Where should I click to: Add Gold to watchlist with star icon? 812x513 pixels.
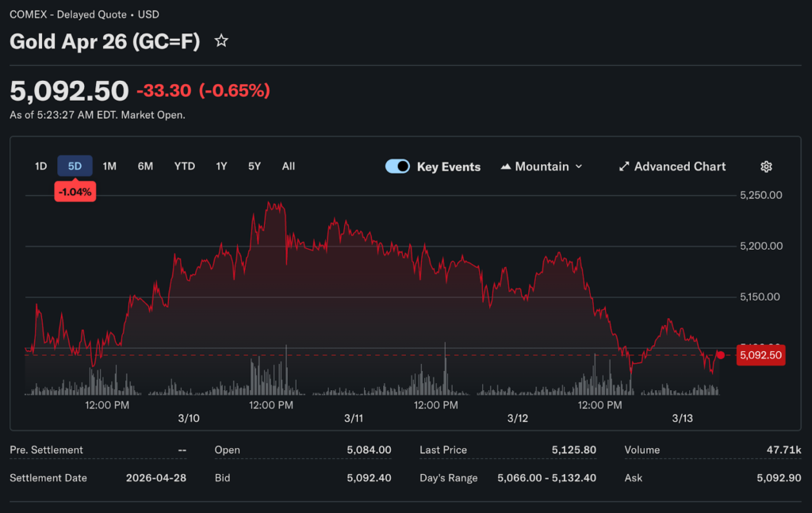coord(221,41)
